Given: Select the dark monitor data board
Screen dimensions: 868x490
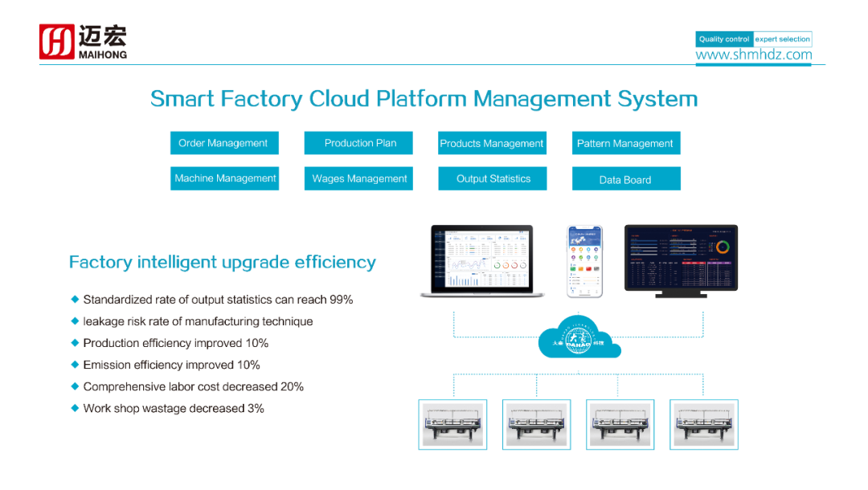Looking at the screenshot, I should 681,259.
